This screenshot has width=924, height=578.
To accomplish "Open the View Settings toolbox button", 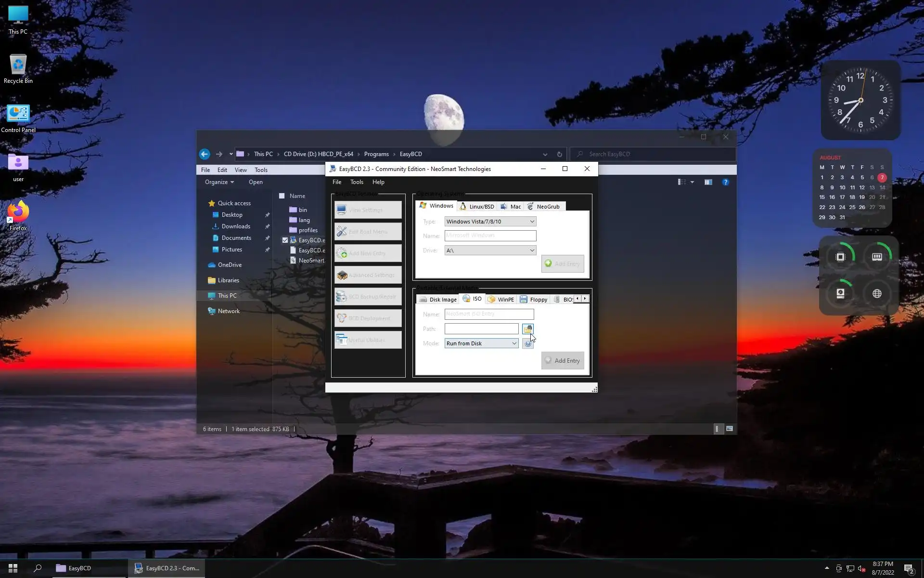I will tap(368, 210).
